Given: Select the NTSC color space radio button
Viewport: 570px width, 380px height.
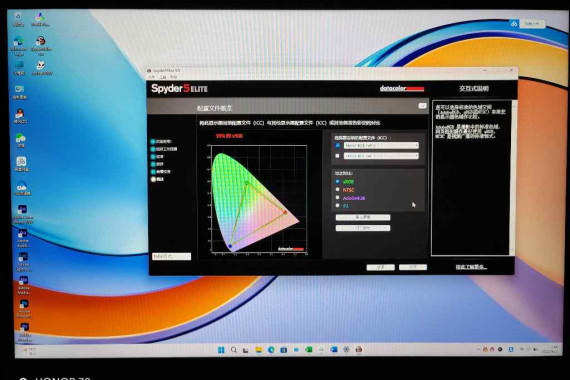Looking at the screenshot, I should [337, 189].
